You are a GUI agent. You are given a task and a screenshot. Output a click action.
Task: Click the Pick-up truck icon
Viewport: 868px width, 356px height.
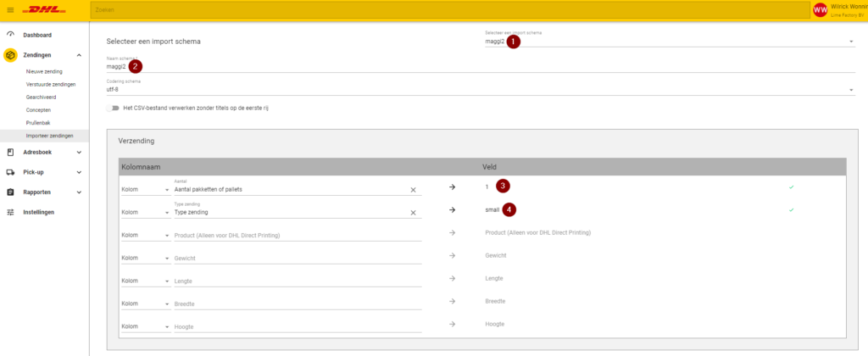coord(10,172)
